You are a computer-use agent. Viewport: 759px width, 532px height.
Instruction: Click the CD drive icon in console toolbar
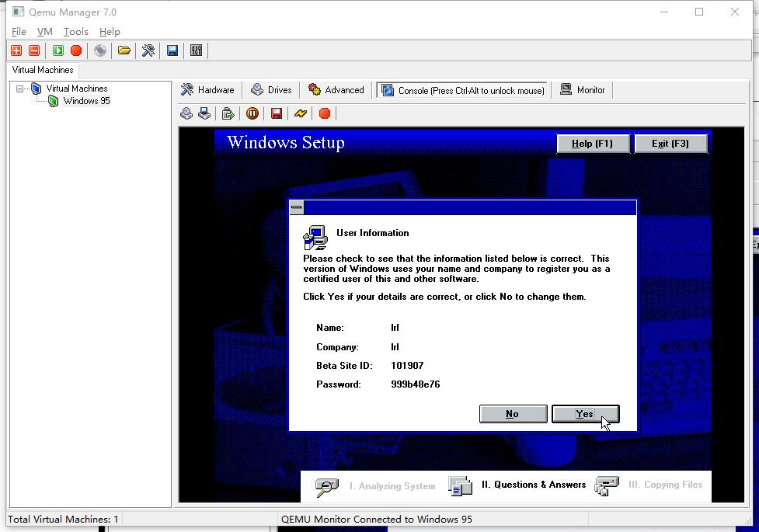[x=186, y=113]
